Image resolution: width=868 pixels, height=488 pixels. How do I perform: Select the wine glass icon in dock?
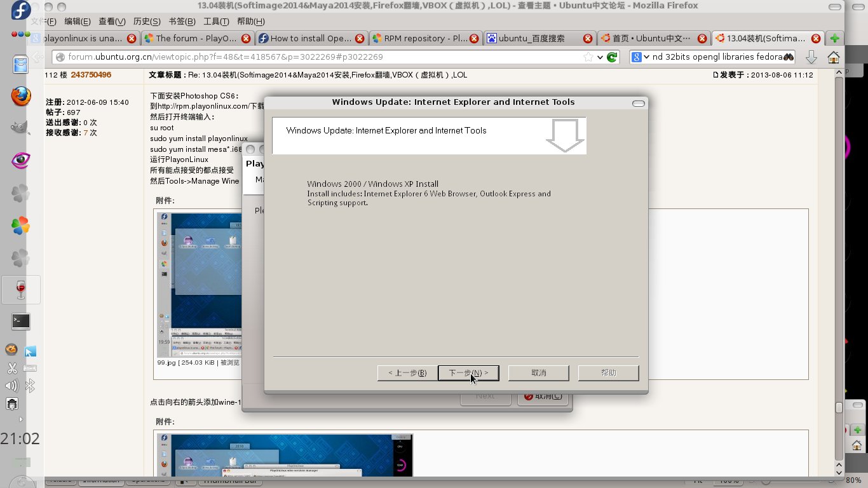(x=21, y=290)
